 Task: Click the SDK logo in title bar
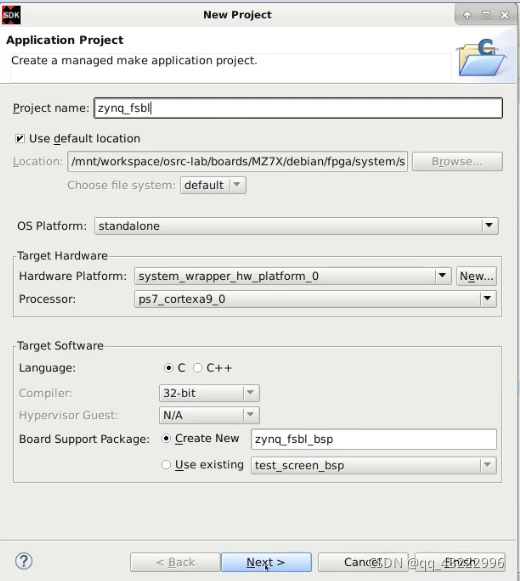pos(11,15)
